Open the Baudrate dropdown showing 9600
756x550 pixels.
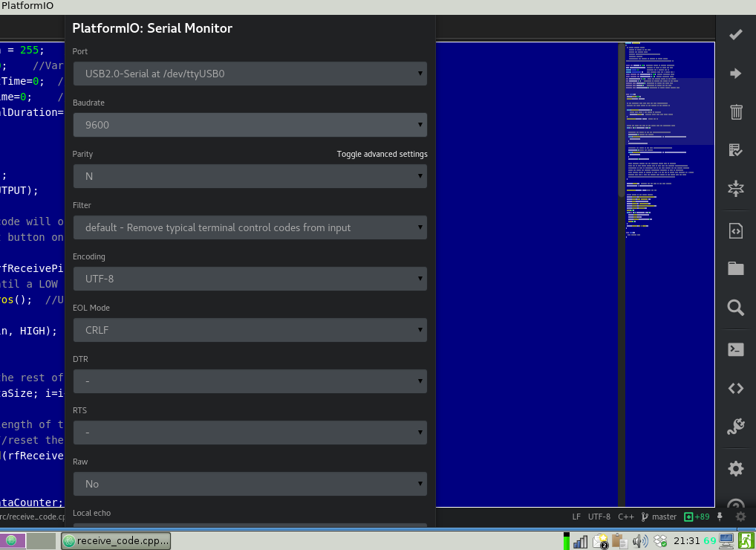(250, 125)
